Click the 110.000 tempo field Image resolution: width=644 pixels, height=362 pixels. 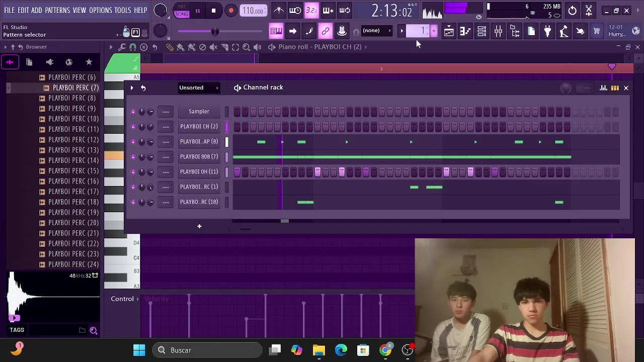coord(253,11)
